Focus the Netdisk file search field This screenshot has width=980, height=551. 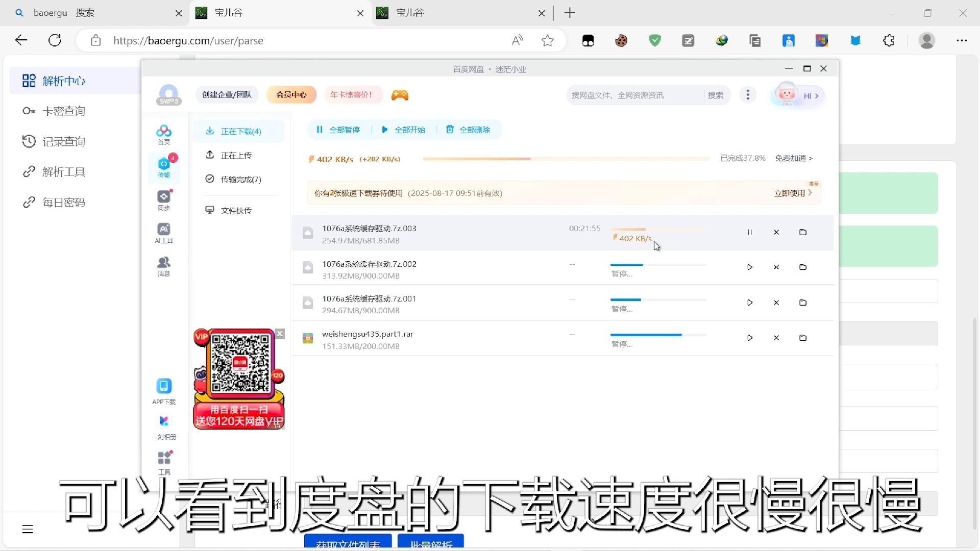tap(635, 95)
